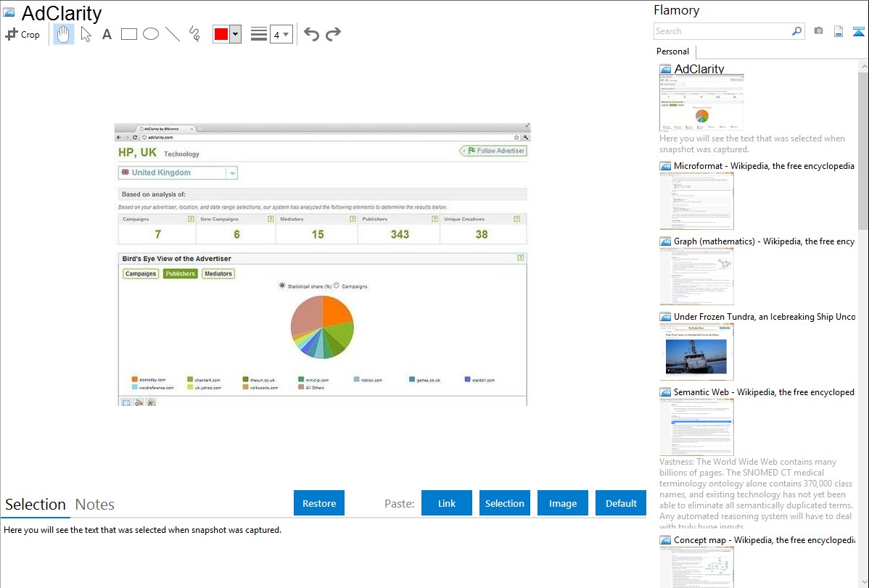Open the AdClarity snapshot thumbnail in sidebar
Image resolution: width=869 pixels, height=588 pixels.
click(x=701, y=103)
